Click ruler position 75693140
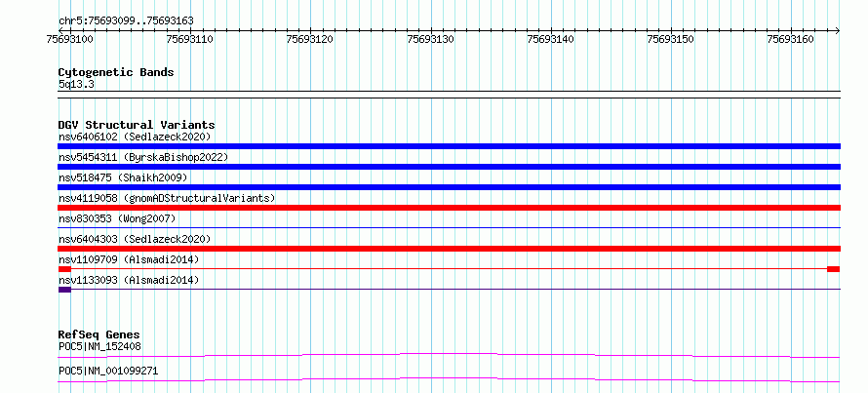The image size is (868, 393). [551, 39]
